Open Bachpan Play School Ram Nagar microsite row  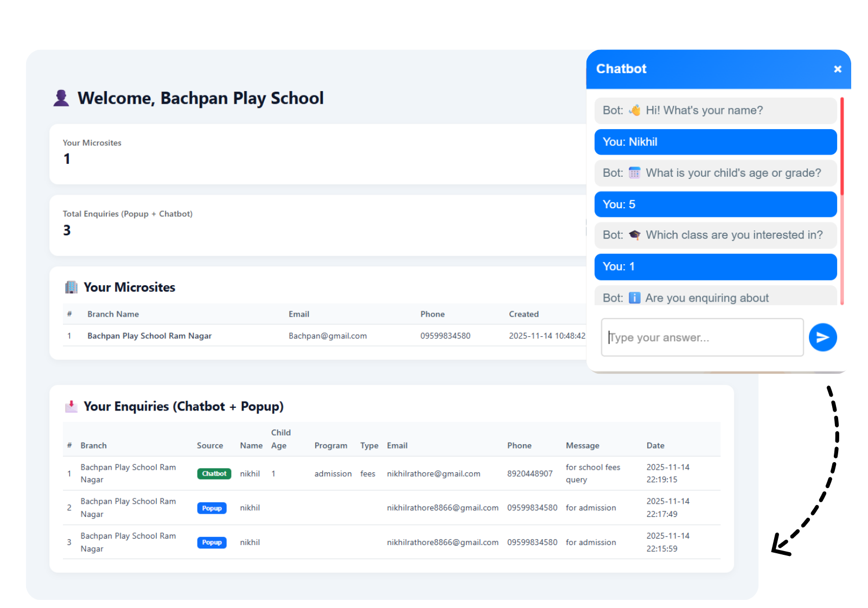[x=149, y=336]
